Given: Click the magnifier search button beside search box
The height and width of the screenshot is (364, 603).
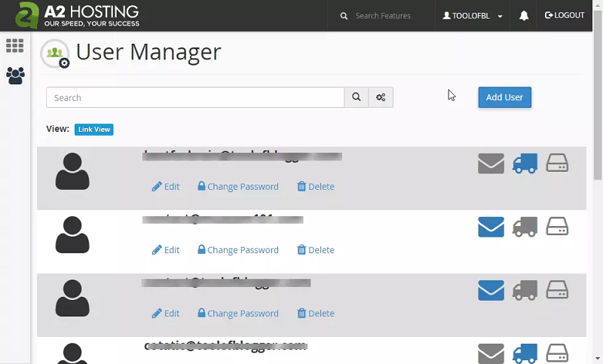Looking at the screenshot, I should point(357,97).
